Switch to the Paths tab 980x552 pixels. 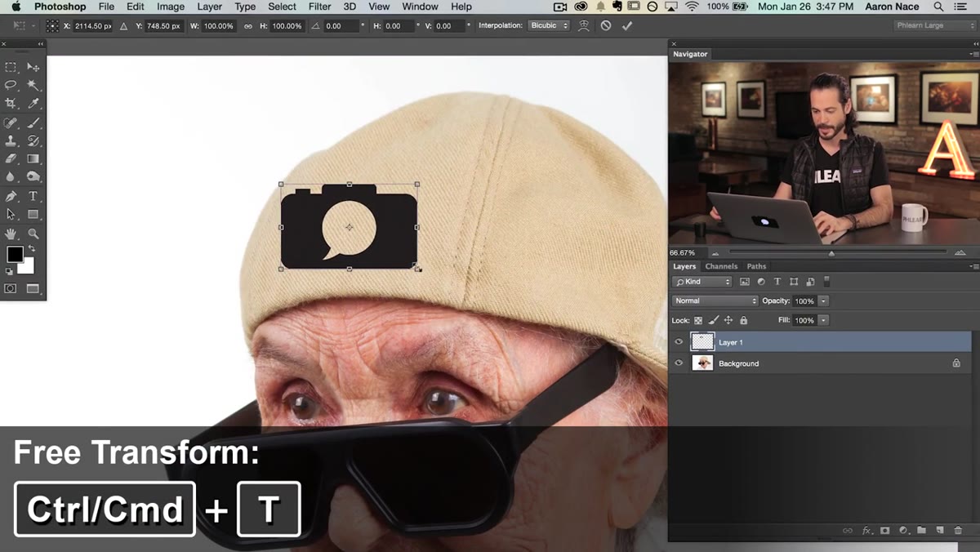pyautogui.click(x=757, y=266)
